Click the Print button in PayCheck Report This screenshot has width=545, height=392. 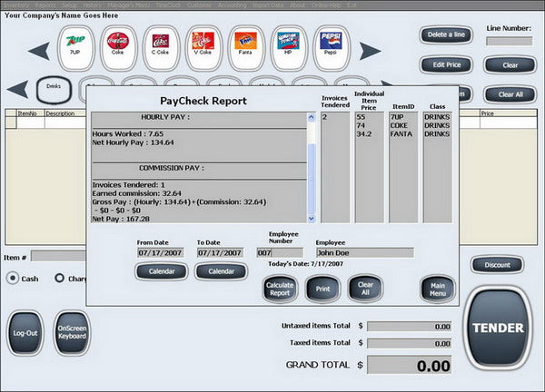[x=322, y=289]
